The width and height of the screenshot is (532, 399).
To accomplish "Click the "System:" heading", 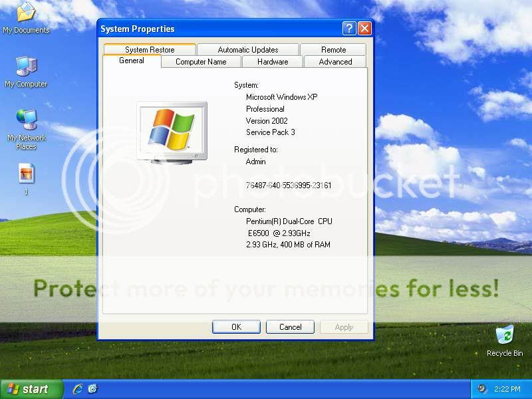I will pos(246,85).
